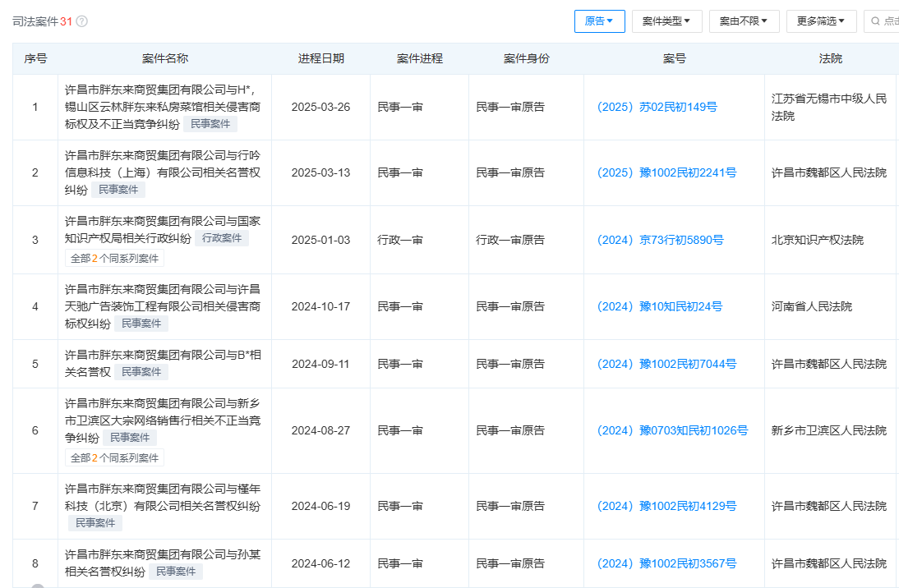
Task: Open case link (2024)豫1002民初4129号
Action: point(666,507)
